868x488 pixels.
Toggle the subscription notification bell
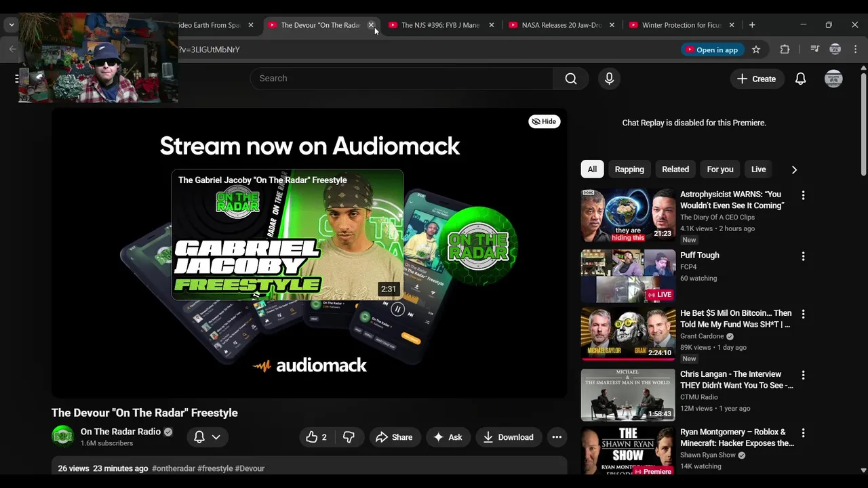tap(199, 437)
